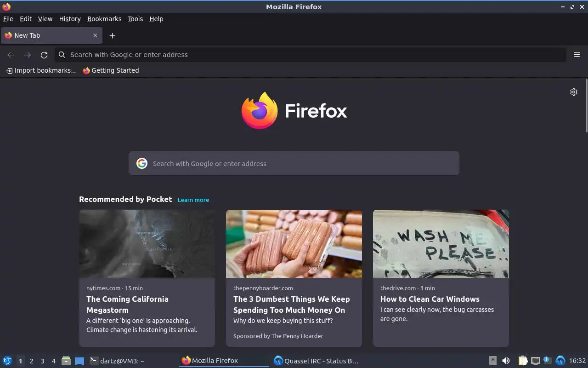Open the Edit menu
The image size is (588, 368).
click(x=26, y=19)
